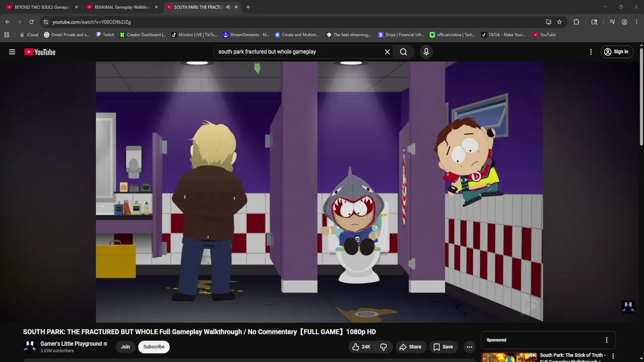This screenshot has width=644, height=362.
Task: Reload the current page
Action: [31, 22]
